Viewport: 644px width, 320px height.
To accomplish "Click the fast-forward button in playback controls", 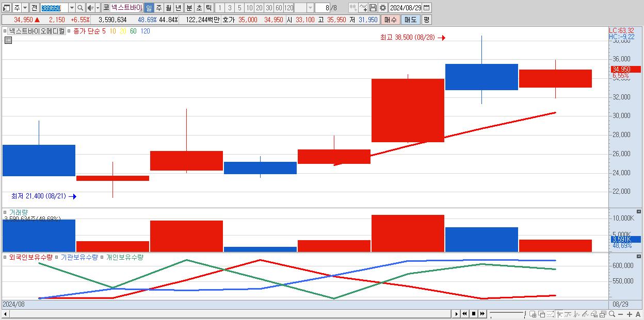I will (482, 314).
